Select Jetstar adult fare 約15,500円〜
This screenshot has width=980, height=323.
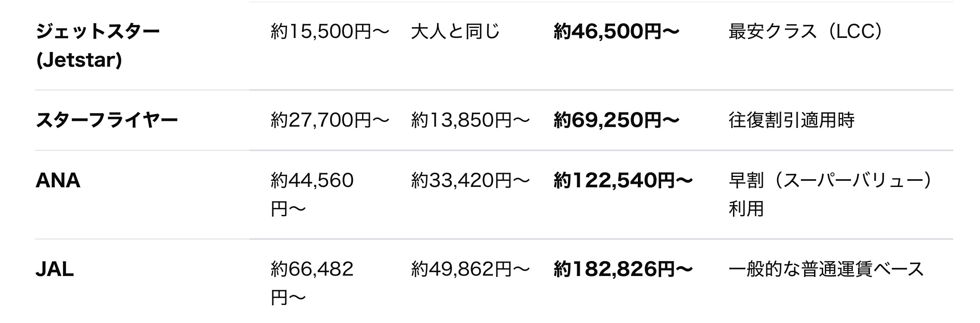330,31
